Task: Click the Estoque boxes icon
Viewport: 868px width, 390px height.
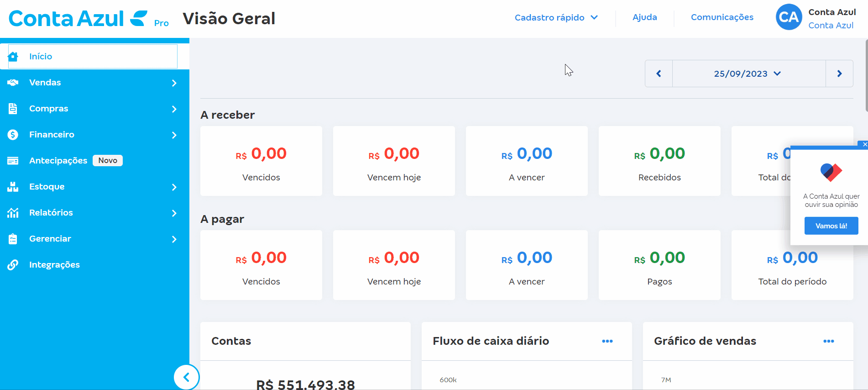Action: pyautogui.click(x=13, y=187)
